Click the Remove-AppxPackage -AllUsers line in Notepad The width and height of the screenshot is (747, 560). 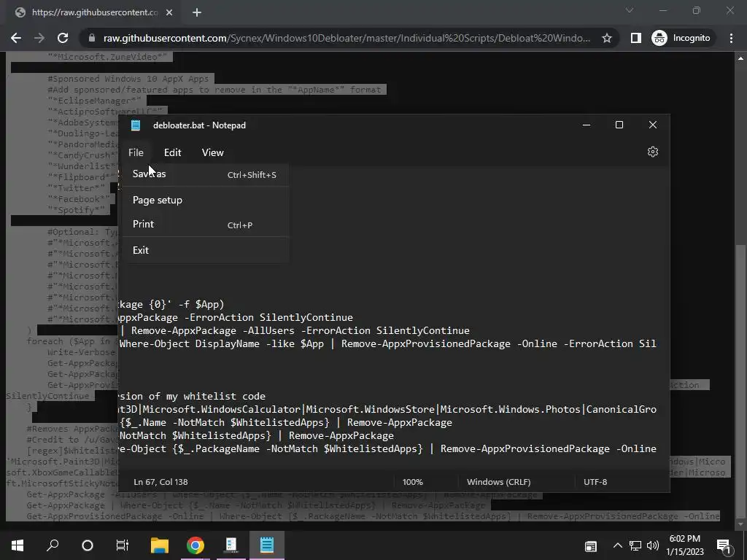point(295,330)
